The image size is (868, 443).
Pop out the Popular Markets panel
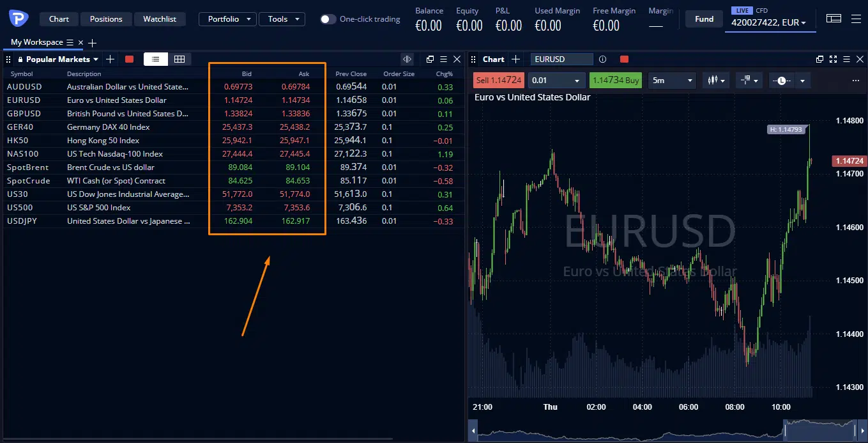click(x=430, y=59)
